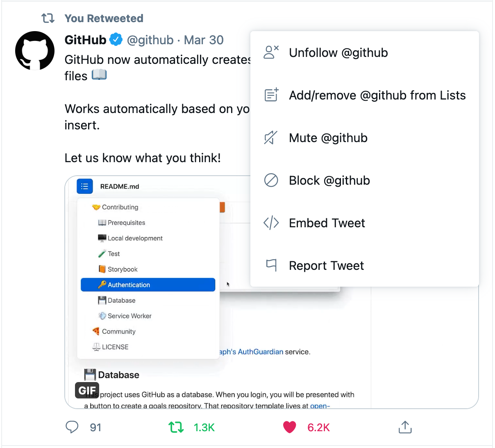Undo retweet via green retweet icon

click(176, 428)
